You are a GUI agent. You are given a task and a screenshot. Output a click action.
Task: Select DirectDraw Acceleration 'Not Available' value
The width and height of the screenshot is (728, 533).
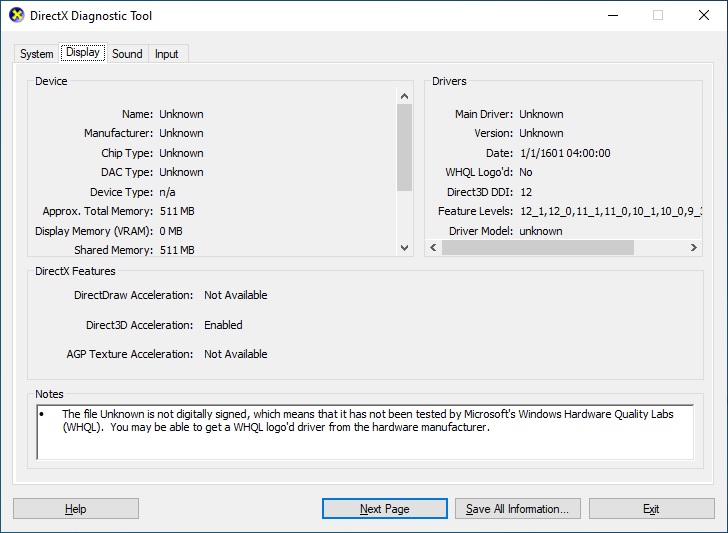pyautogui.click(x=236, y=295)
